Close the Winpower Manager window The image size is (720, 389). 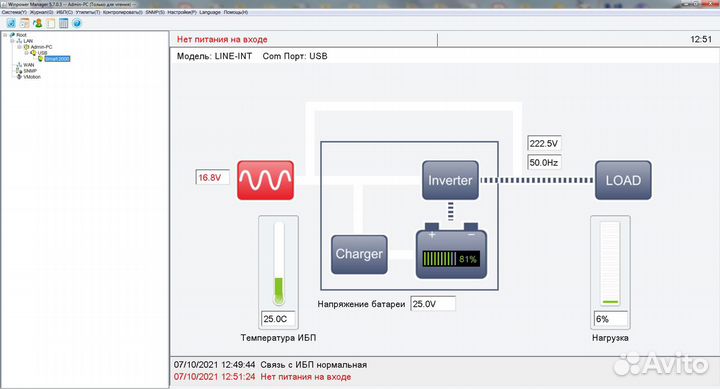(x=711, y=4)
